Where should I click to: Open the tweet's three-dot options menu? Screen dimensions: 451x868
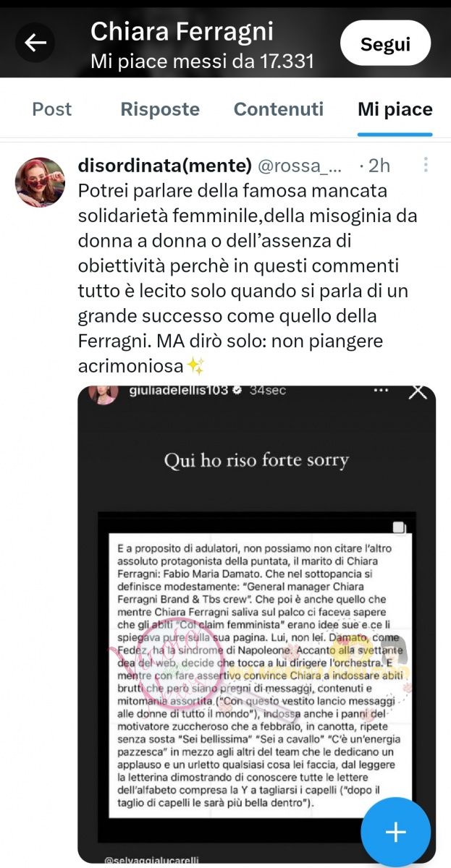pos(426,166)
